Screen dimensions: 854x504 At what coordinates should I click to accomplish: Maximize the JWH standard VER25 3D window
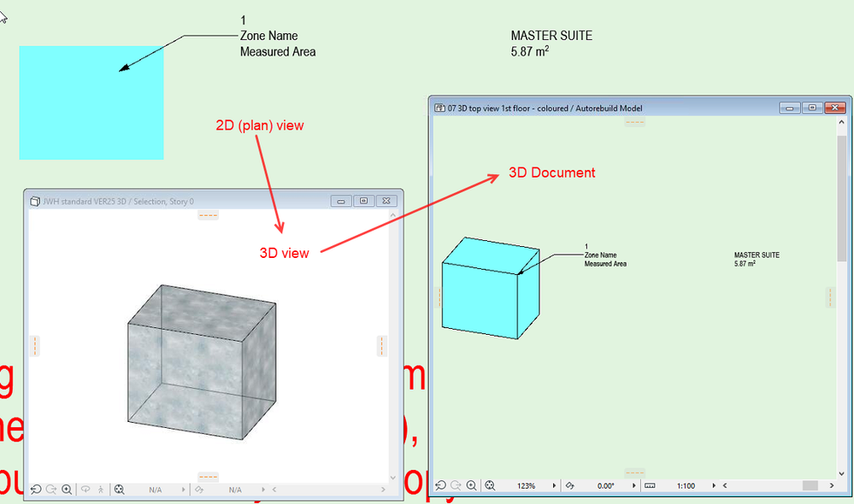pos(364,201)
